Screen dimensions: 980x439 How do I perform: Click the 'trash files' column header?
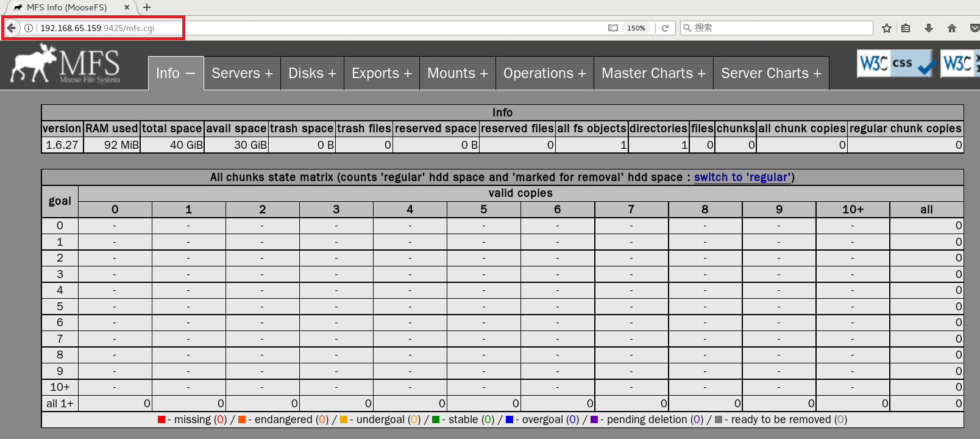[364, 129]
